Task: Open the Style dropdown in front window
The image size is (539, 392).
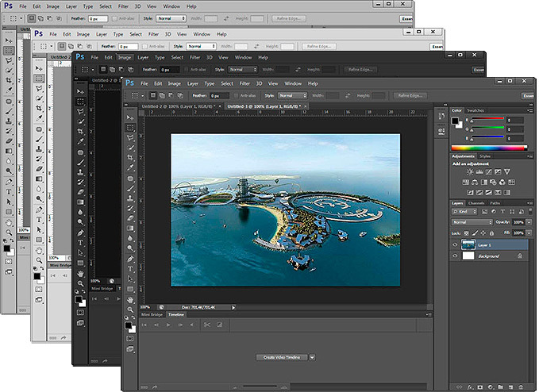Action: (292, 95)
